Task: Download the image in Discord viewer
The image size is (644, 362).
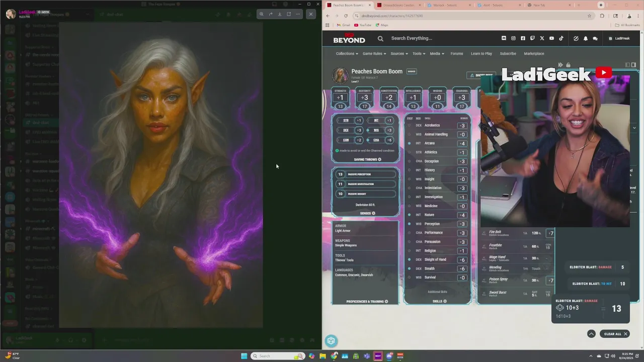Action: pyautogui.click(x=280, y=14)
